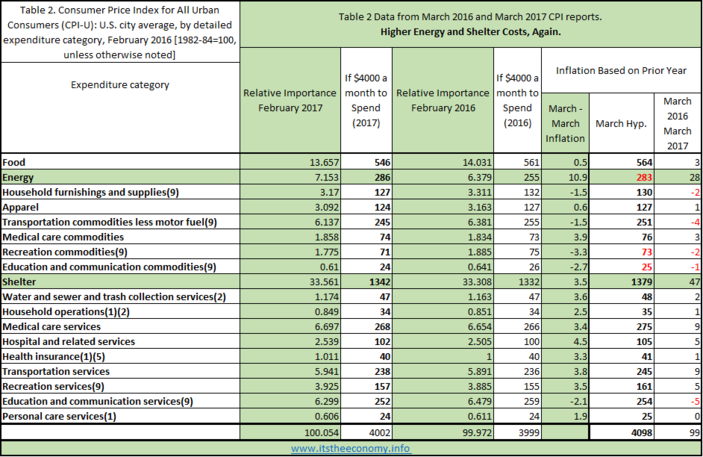Select the 2016 total value 99.972
The width and height of the screenshot is (703, 457).
[x=477, y=433]
